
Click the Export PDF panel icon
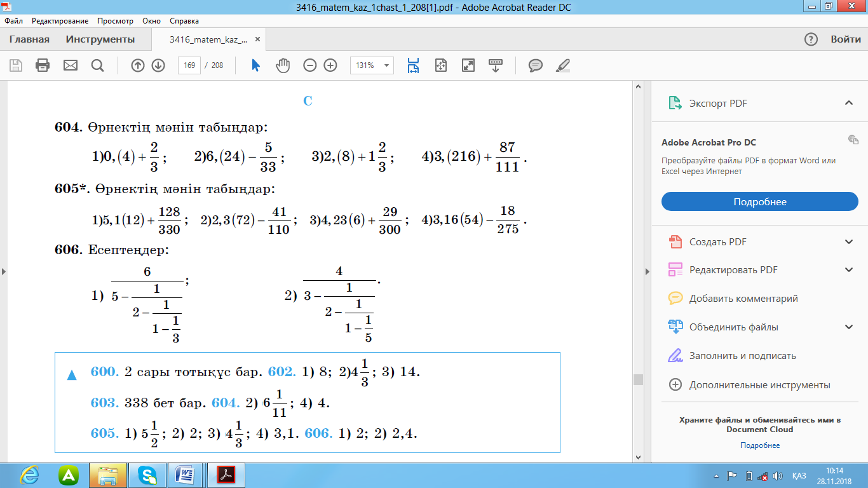tap(675, 103)
